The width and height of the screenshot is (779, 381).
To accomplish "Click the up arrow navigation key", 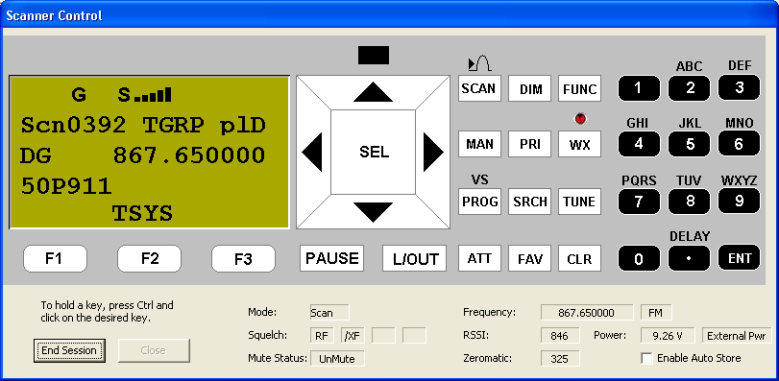I will tap(373, 92).
